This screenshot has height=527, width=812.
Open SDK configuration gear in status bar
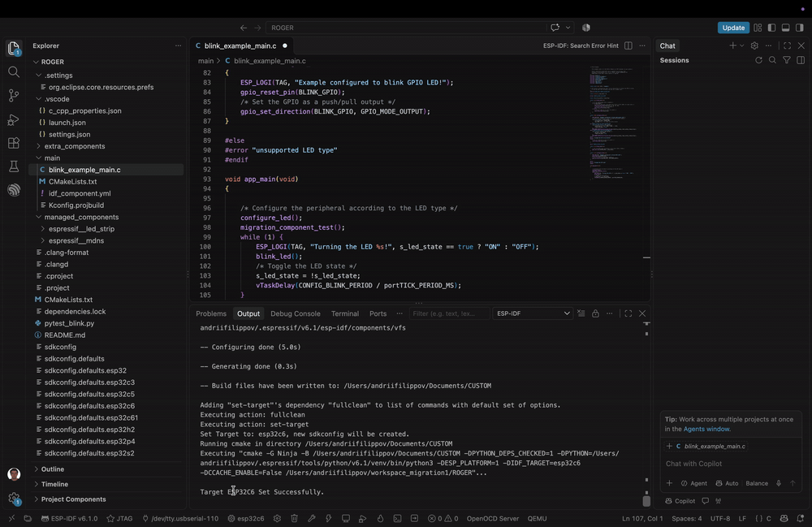pyautogui.click(x=277, y=518)
